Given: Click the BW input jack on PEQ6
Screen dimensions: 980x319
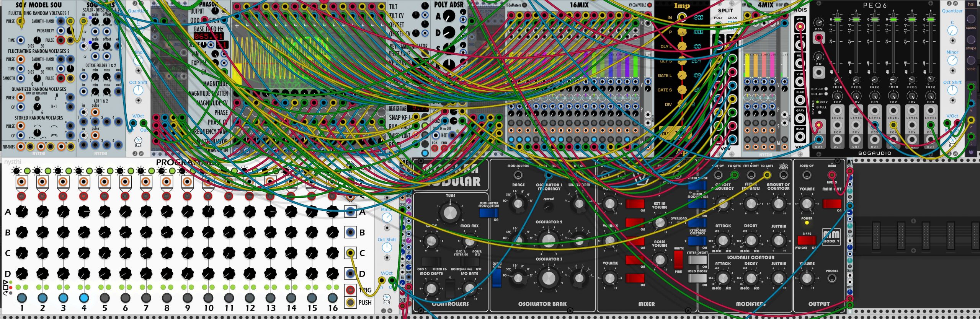Looking at the screenshot, I should (x=818, y=72).
